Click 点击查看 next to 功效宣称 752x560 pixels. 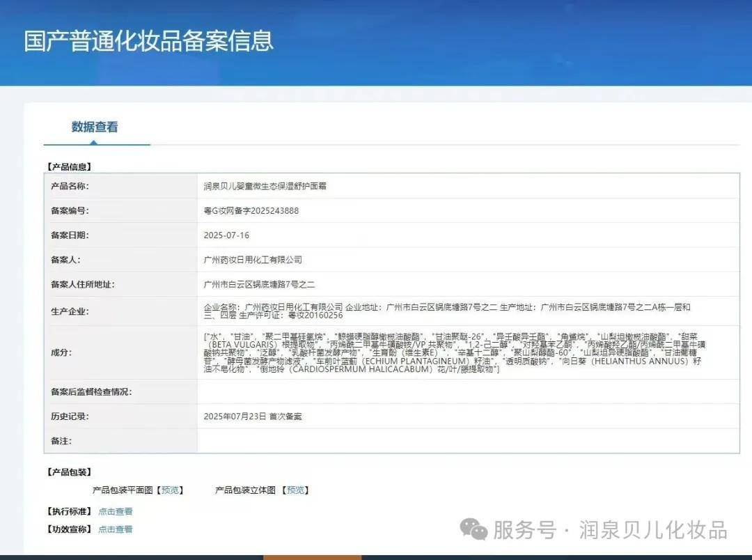[116, 529]
